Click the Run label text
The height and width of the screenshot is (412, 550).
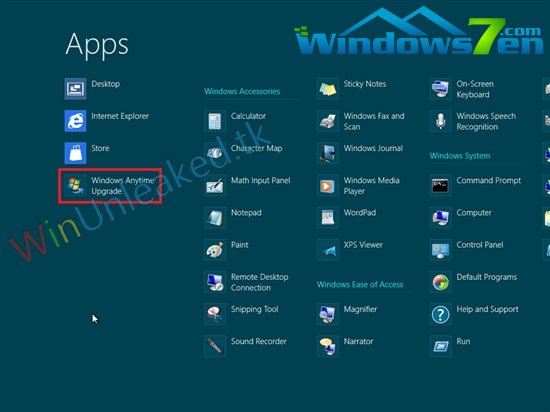463,342
